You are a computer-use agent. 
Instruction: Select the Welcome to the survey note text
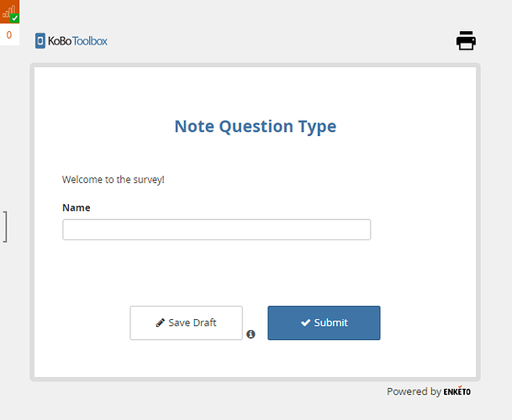113,180
